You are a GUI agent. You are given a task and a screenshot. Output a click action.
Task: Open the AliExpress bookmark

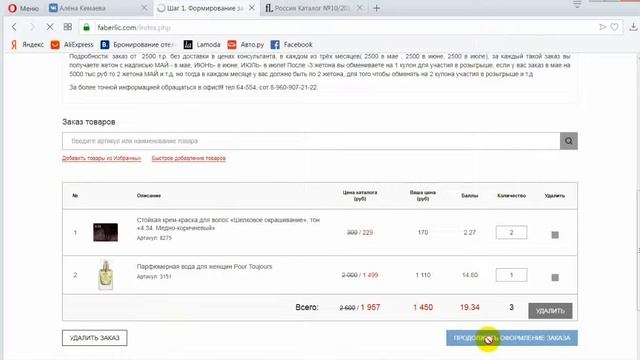(x=72, y=44)
